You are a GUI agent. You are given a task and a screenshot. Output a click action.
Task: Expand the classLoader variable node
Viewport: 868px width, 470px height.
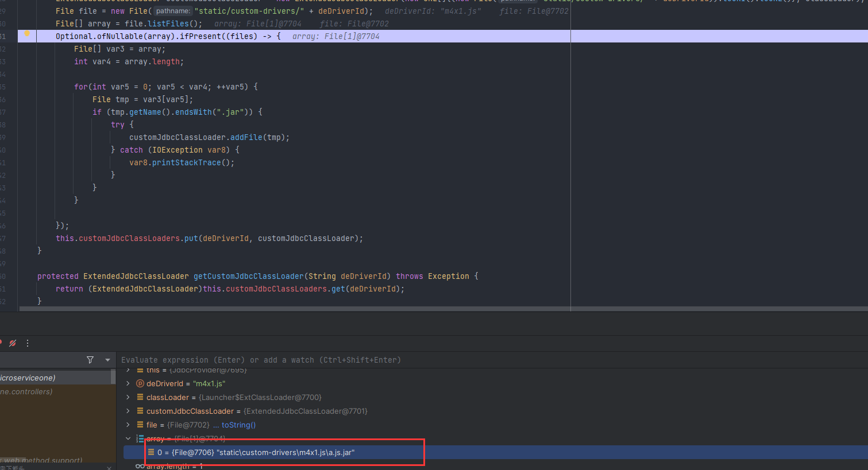coord(128,397)
